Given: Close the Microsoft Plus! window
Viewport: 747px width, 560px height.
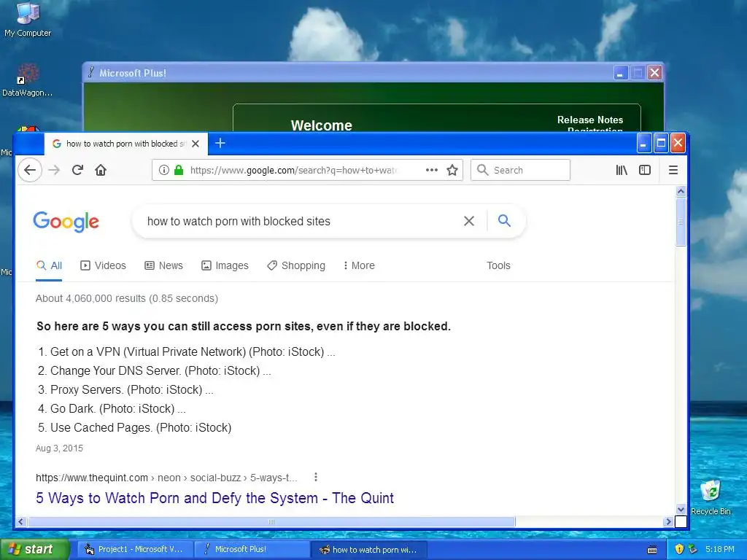Looking at the screenshot, I should 654,73.
